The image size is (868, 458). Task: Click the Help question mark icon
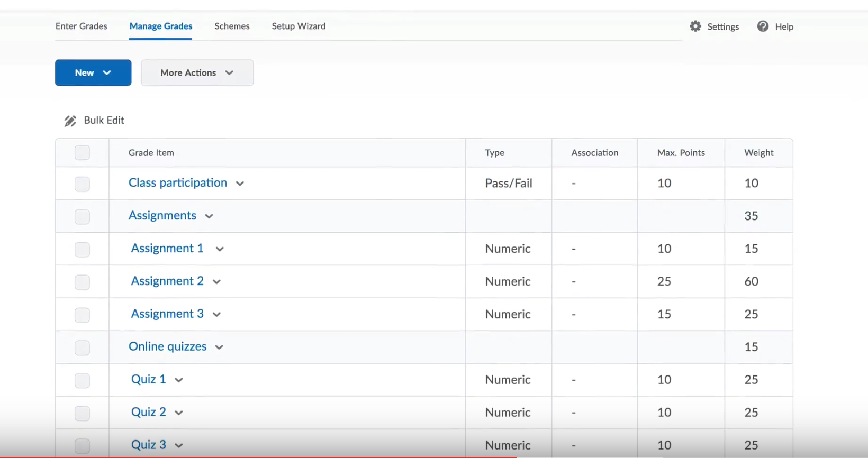(763, 26)
